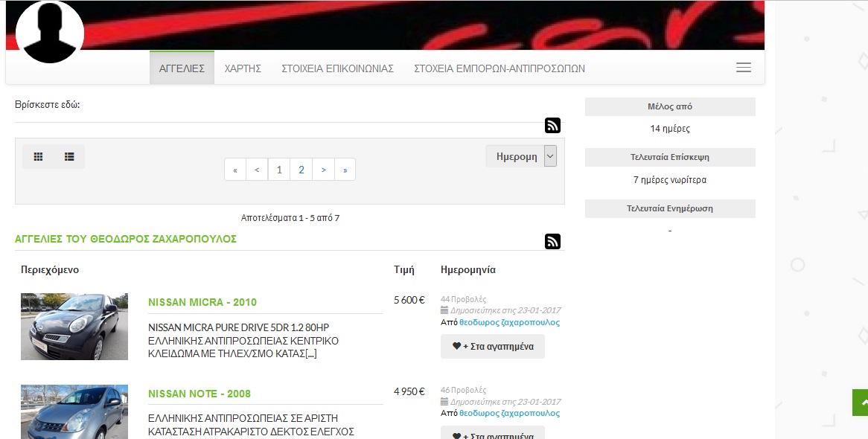This screenshot has width=868, height=439.
Task: Click the green scroll-to-top arrow
Action: click(861, 403)
